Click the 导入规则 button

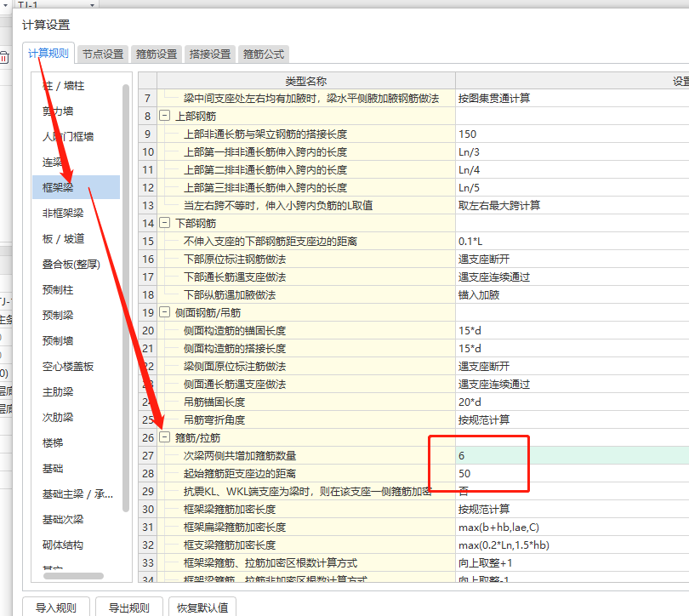tap(56, 607)
